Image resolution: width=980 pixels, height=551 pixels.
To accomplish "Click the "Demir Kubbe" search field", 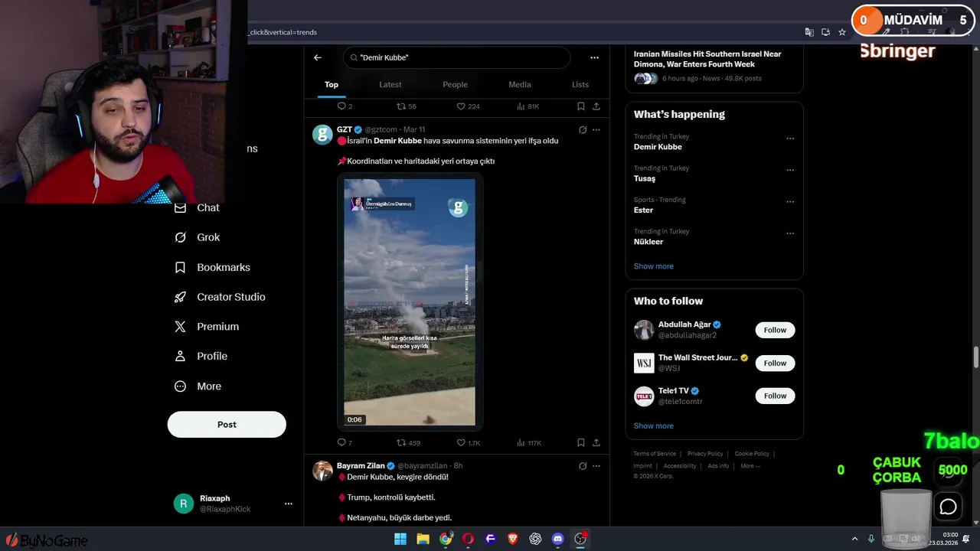I will pos(457,57).
